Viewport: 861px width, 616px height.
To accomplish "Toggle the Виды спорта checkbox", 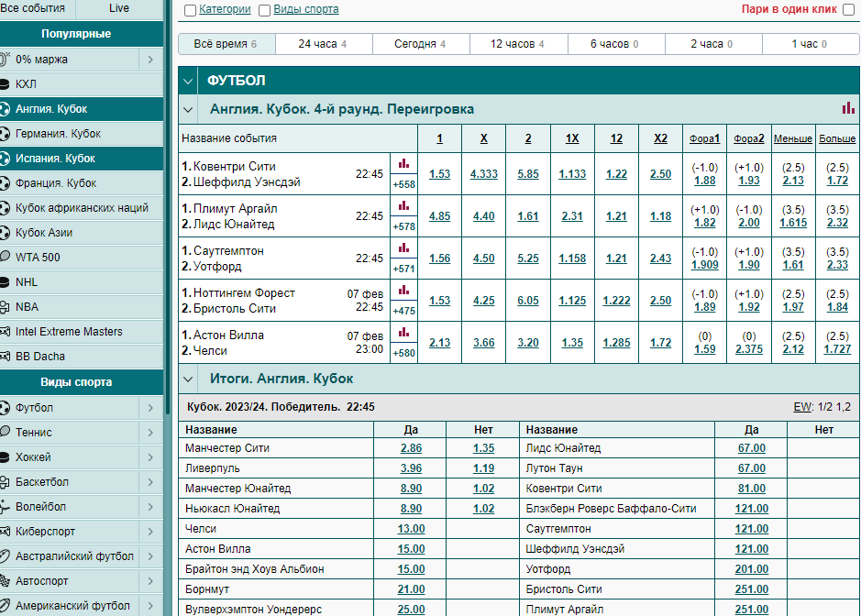I will 264,10.
